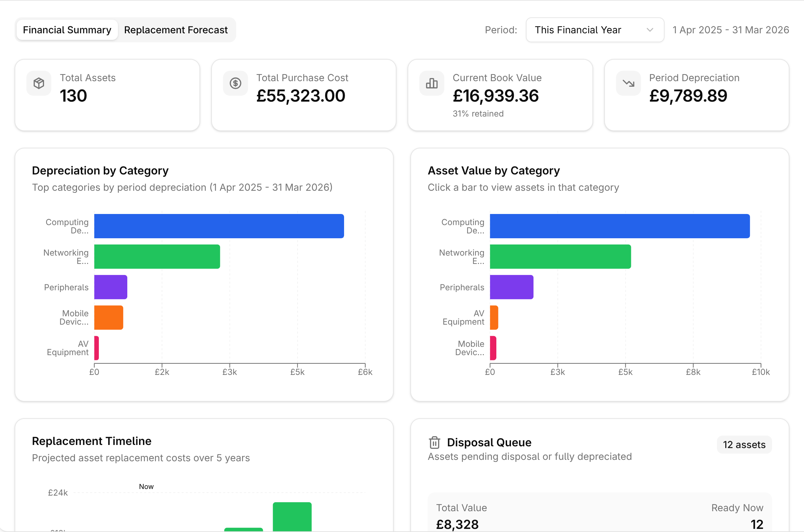Click the purple Peripherals bar in Asset Value chart

point(511,287)
